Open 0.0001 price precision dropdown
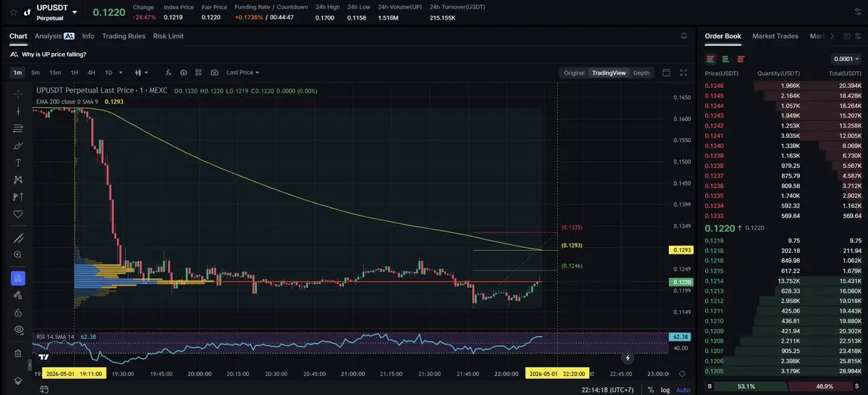 pos(846,59)
